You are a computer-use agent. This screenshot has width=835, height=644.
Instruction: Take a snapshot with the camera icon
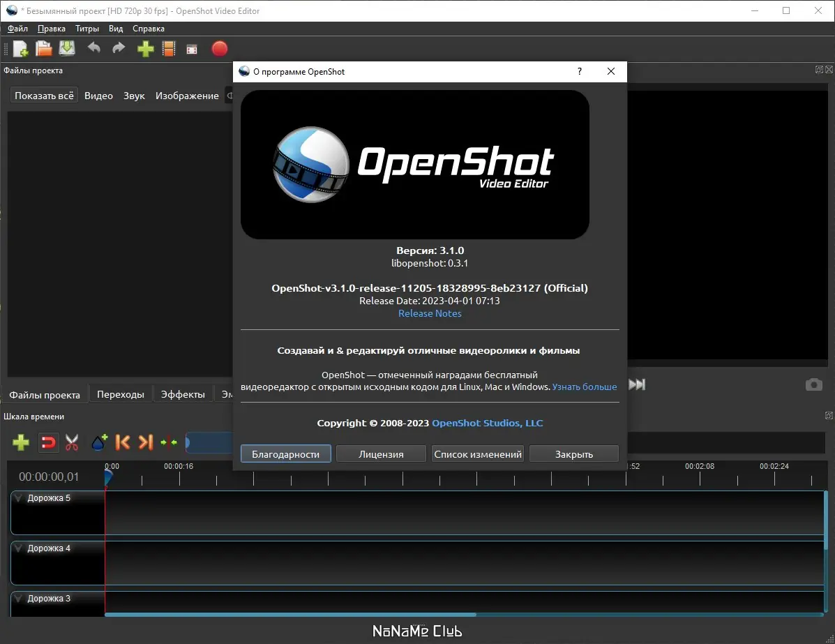click(x=813, y=384)
